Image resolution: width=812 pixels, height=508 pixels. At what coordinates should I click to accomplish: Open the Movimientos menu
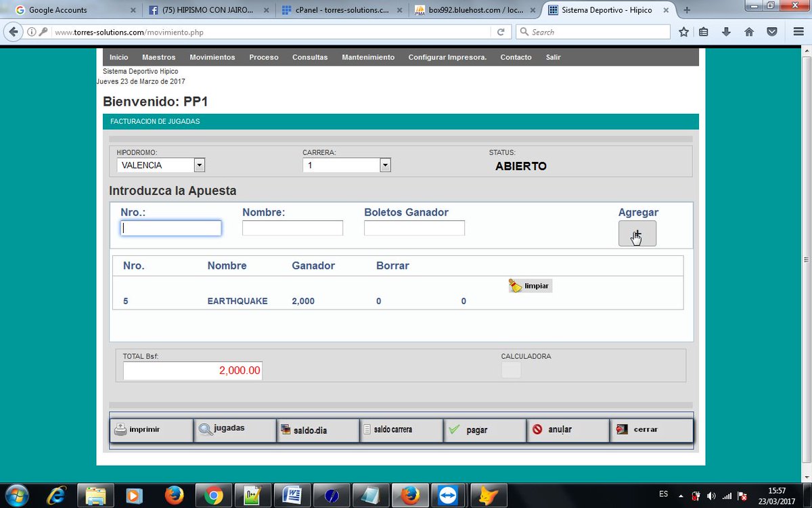coord(212,57)
